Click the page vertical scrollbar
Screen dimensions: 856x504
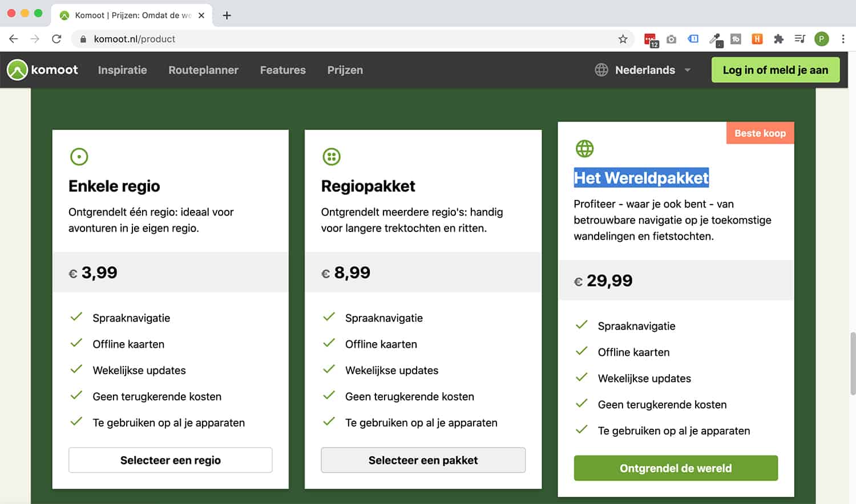(853, 363)
